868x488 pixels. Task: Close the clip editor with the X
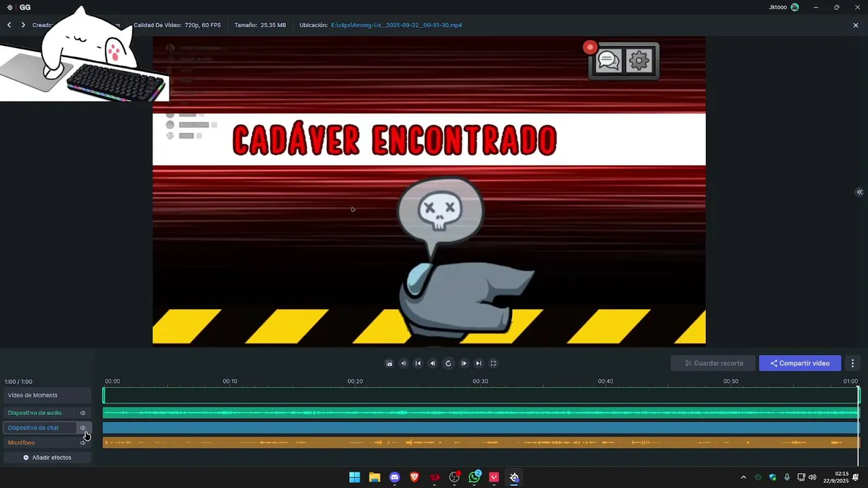point(856,25)
